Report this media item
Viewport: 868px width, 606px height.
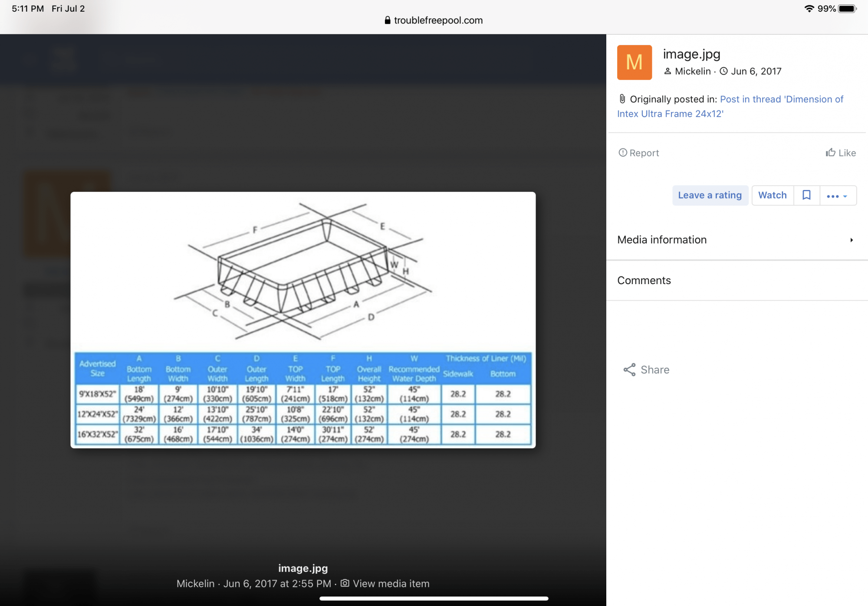pyautogui.click(x=638, y=153)
